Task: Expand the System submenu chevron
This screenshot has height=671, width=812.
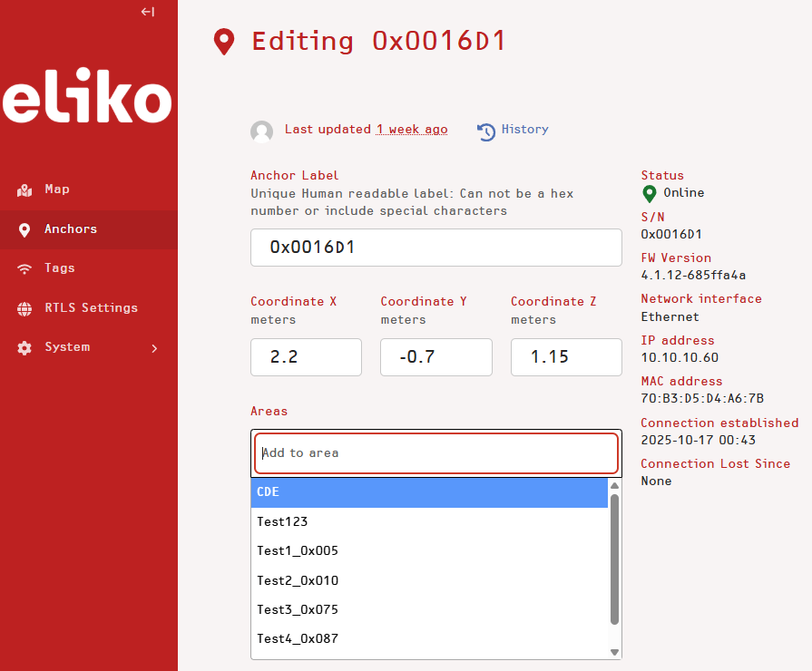Action: (x=154, y=348)
